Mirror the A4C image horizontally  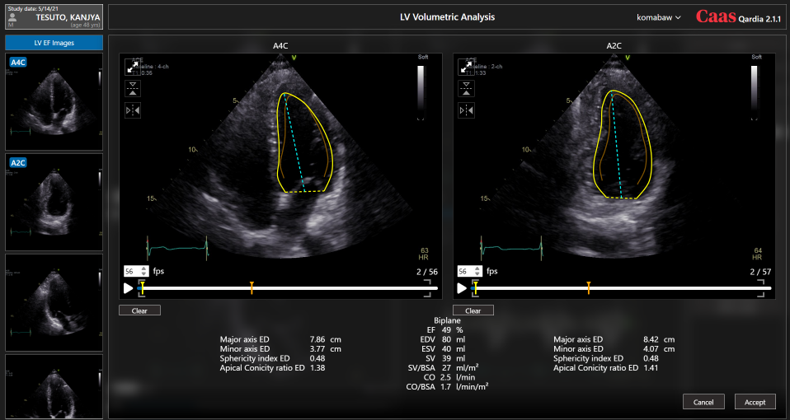(132, 111)
